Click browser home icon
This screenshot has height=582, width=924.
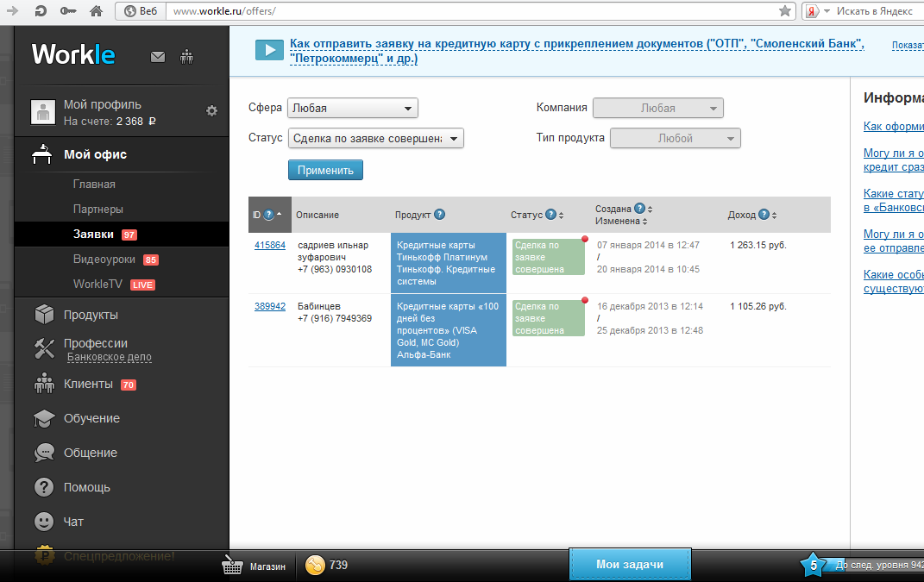[x=96, y=10]
